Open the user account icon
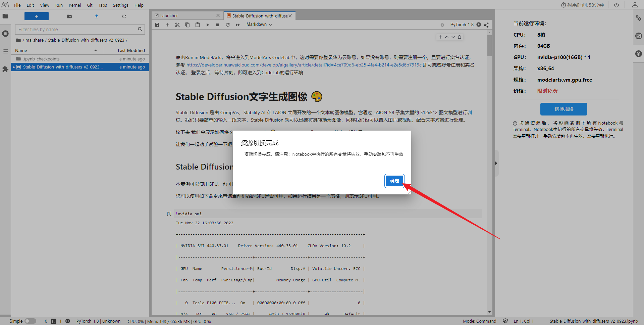The width and height of the screenshot is (644, 325). [x=635, y=5]
